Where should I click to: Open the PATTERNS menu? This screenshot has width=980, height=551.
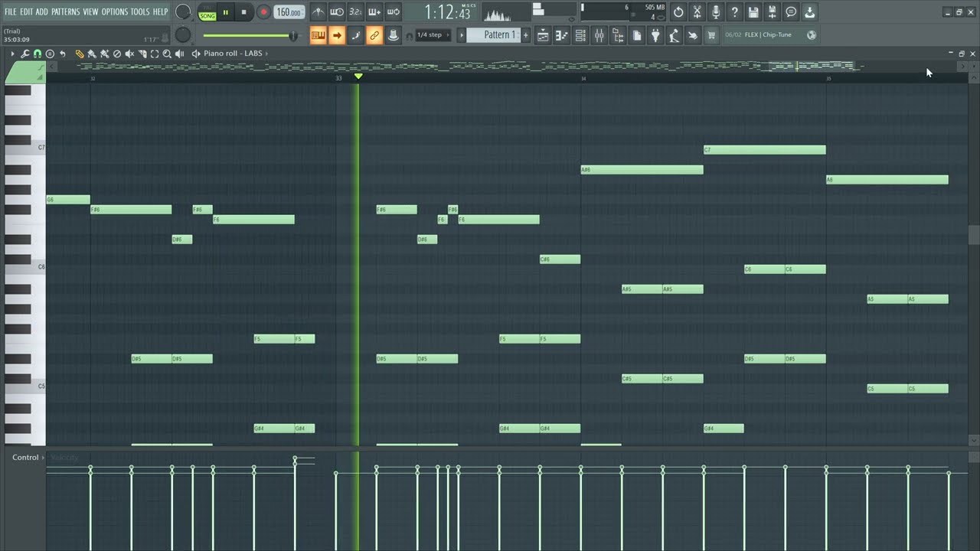(x=66, y=11)
